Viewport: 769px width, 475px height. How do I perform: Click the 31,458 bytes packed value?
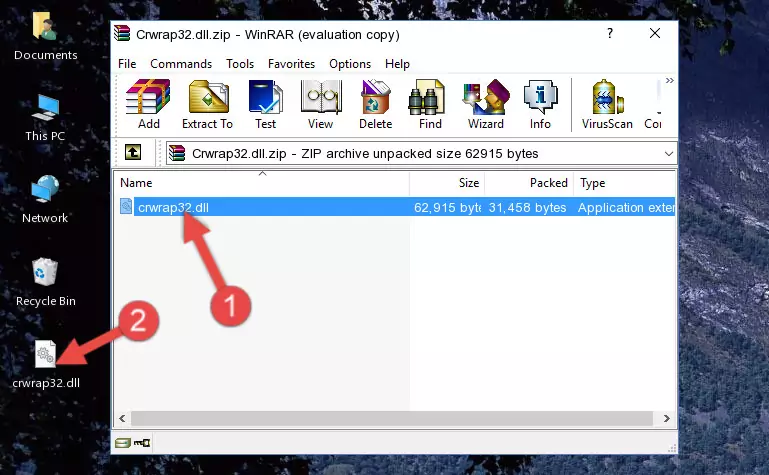(527, 208)
